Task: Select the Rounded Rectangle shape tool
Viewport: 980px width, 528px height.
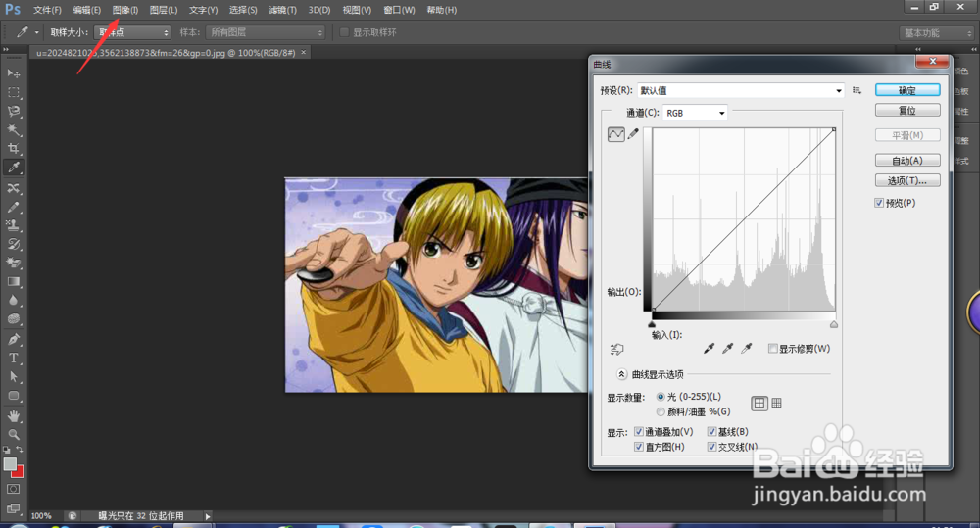Action: [13, 396]
